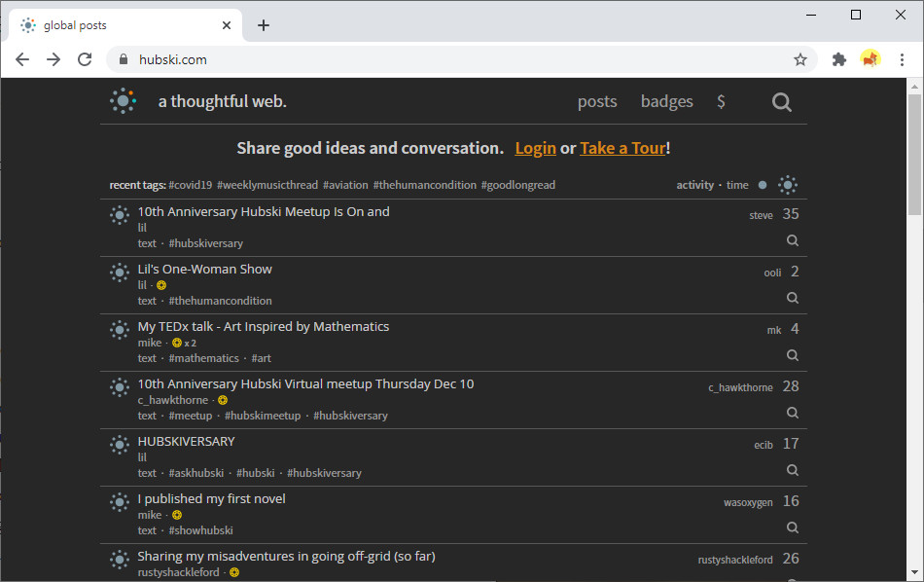Image resolution: width=924 pixels, height=582 pixels.
Task: Open the 'HUBSKIVERSARY' post
Action: 186,442
